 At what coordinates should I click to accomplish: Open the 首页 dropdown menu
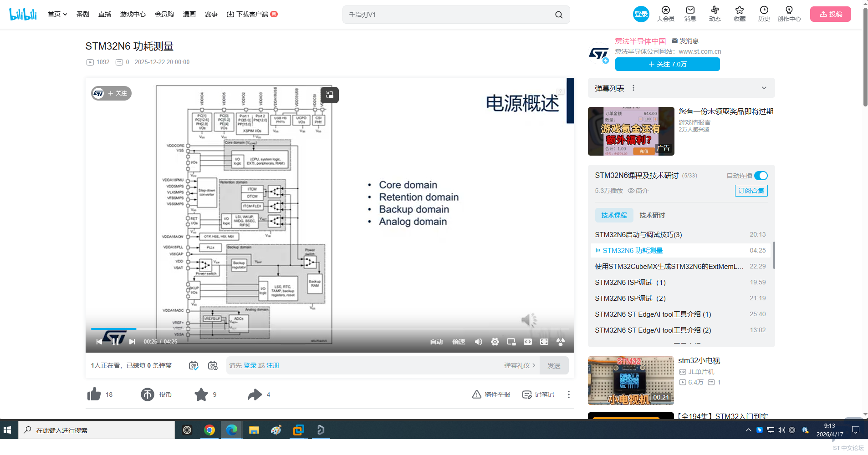pyautogui.click(x=57, y=15)
